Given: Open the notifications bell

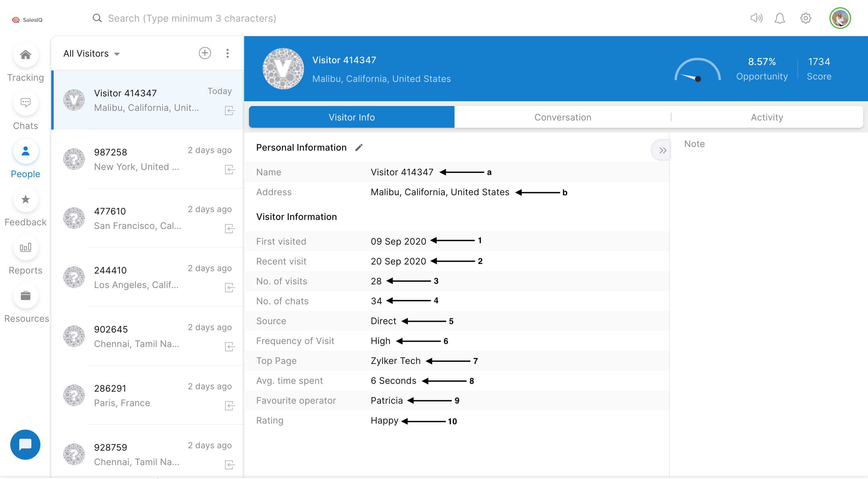Looking at the screenshot, I should click(779, 18).
